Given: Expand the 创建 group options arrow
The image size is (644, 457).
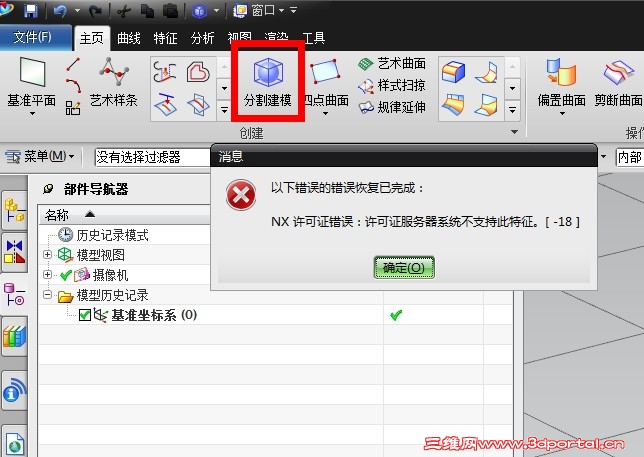Looking at the screenshot, I should [514, 132].
